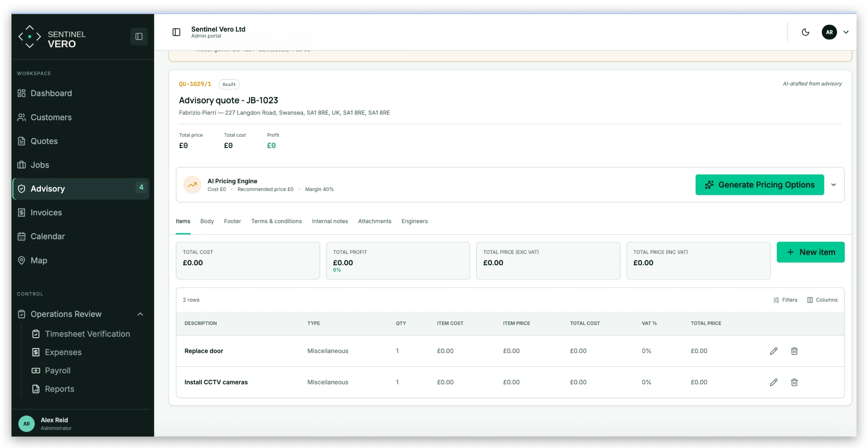This screenshot has width=868, height=448.
Task: Sort by the Total Price column header
Action: [x=706, y=323]
